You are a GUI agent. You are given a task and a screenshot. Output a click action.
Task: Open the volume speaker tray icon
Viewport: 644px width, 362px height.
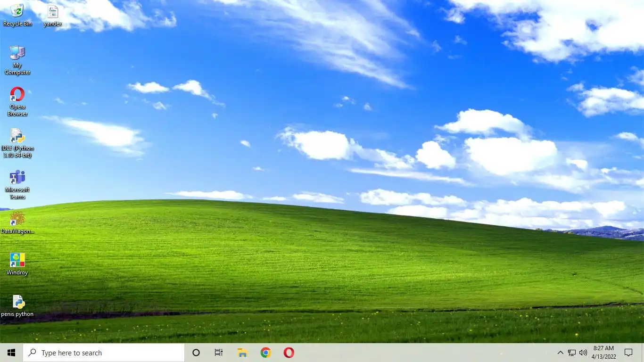coord(583,353)
